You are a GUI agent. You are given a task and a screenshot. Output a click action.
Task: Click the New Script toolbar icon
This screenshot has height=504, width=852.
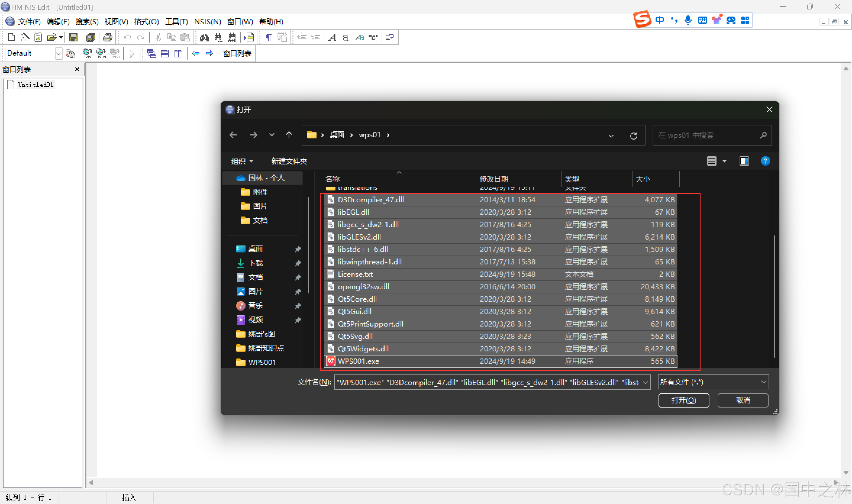(x=11, y=37)
